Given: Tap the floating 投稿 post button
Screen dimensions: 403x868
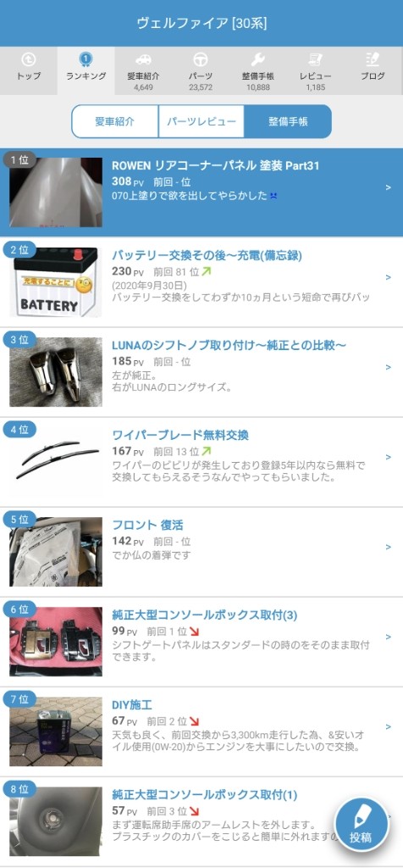Looking at the screenshot, I should (362, 824).
